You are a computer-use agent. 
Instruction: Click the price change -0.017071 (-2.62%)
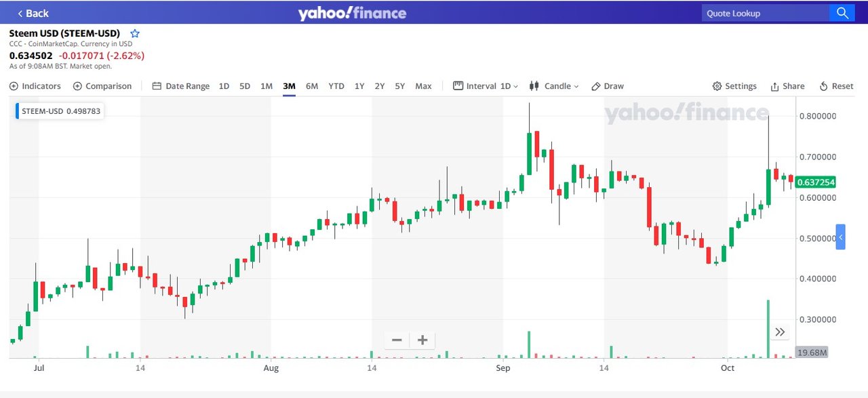[x=102, y=56]
